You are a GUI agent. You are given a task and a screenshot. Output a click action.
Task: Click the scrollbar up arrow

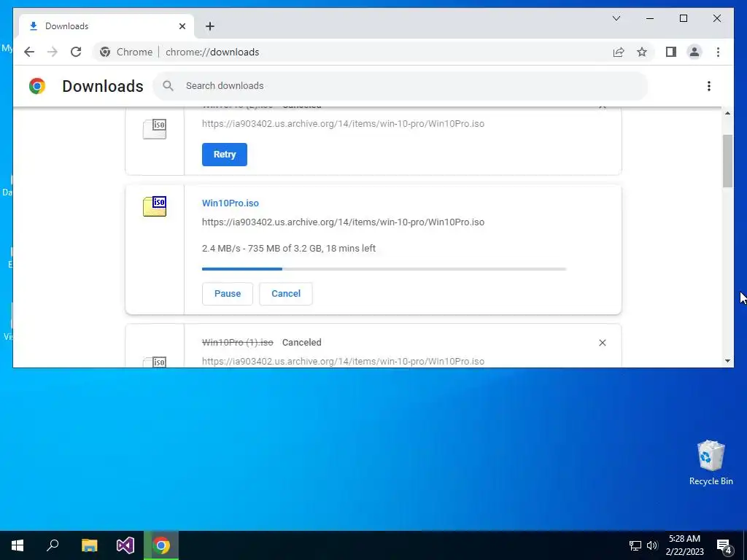coord(727,113)
